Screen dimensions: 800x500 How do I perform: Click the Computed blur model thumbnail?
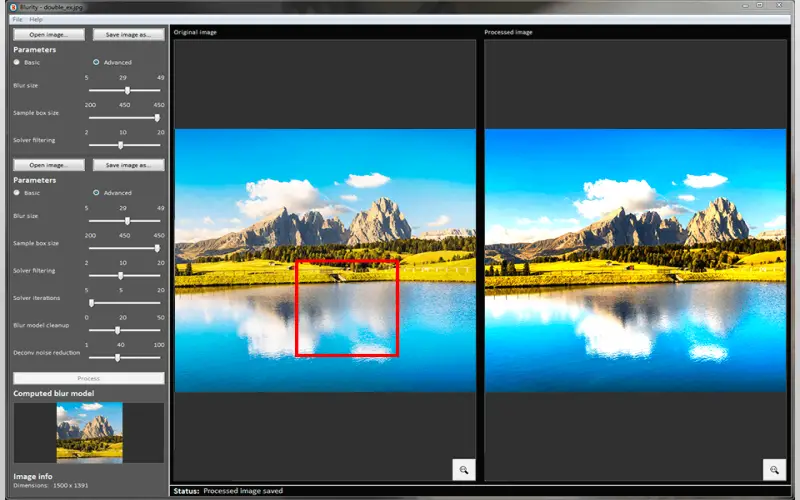tap(89, 433)
